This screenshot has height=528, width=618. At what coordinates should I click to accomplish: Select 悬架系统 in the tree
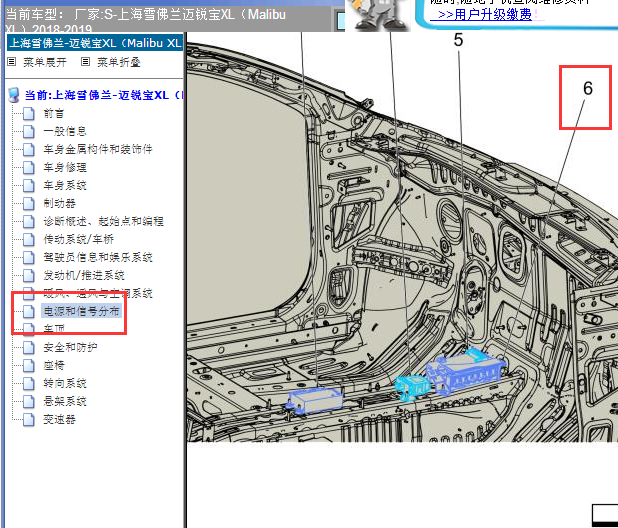click(65, 401)
